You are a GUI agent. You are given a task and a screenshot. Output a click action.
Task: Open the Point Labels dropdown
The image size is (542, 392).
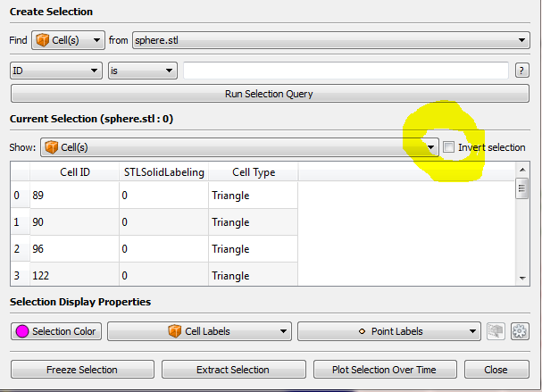pyautogui.click(x=389, y=331)
